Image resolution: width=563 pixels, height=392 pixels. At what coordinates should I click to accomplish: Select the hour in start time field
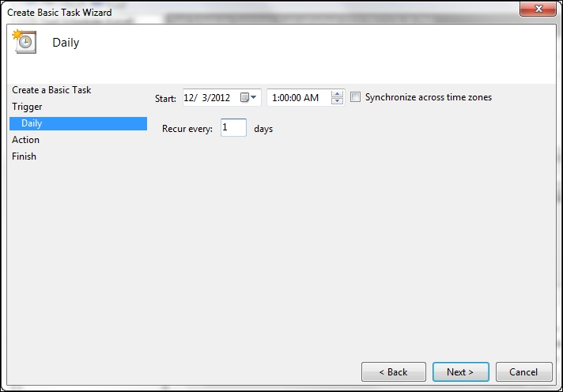tap(274, 98)
